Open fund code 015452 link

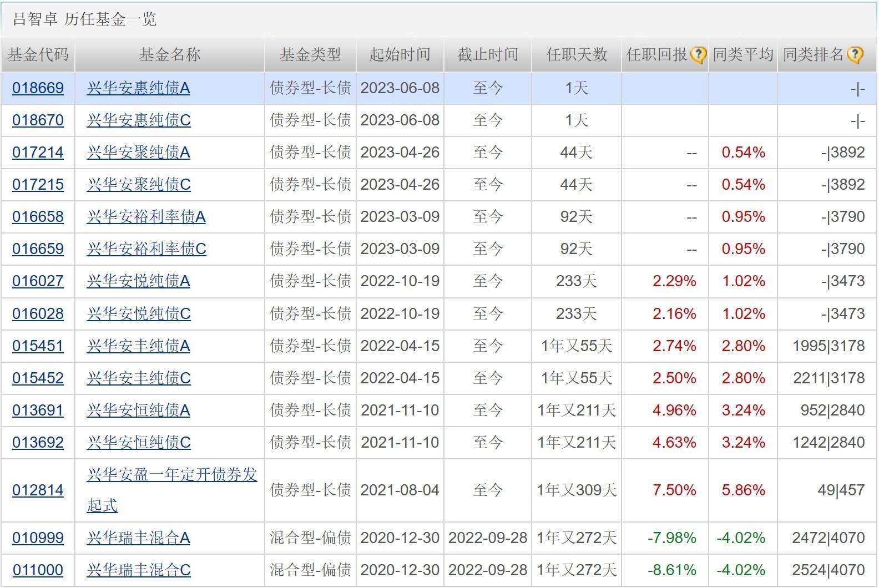point(38,378)
